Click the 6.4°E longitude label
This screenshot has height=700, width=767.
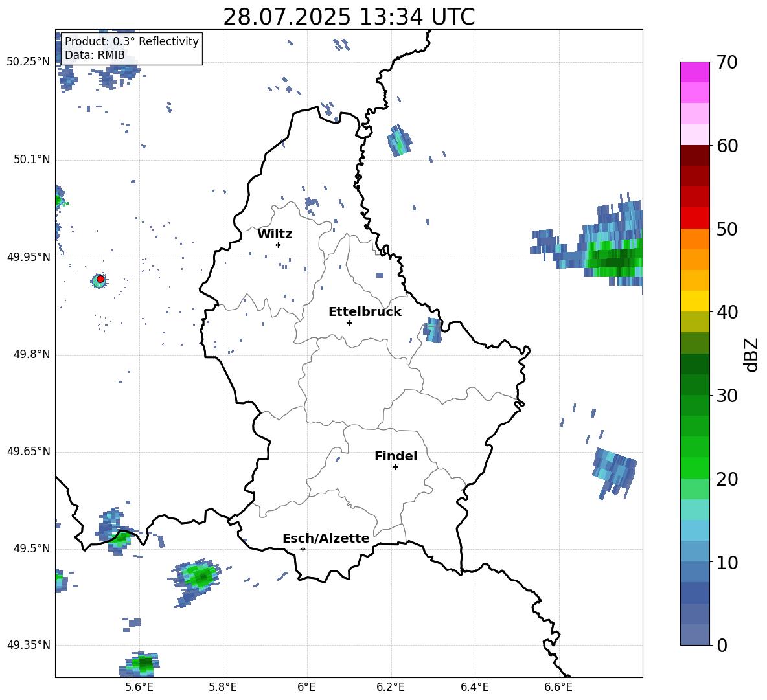(474, 687)
